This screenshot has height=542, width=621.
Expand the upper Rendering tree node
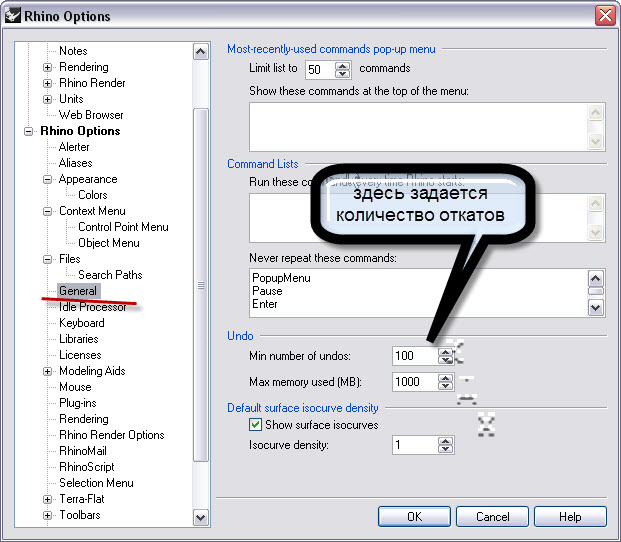(48, 67)
